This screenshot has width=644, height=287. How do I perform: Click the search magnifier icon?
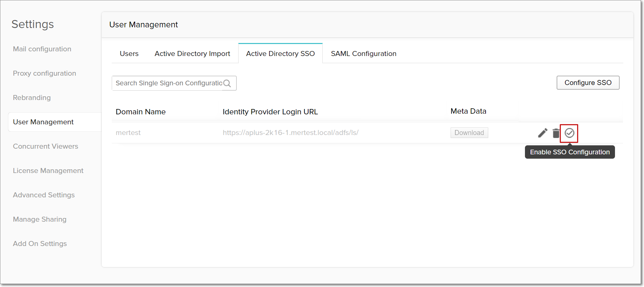(x=227, y=83)
